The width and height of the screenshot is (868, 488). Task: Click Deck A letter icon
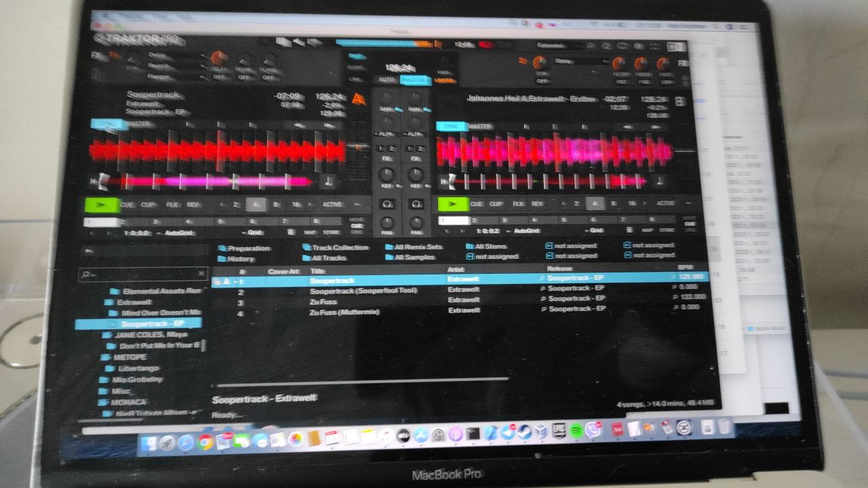click(x=359, y=99)
